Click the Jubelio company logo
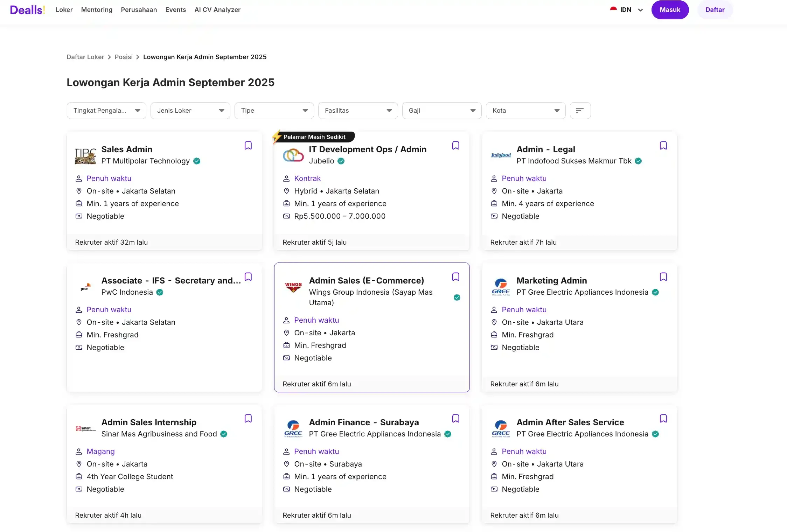The height and width of the screenshot is (532, 787). pos(293,155)
